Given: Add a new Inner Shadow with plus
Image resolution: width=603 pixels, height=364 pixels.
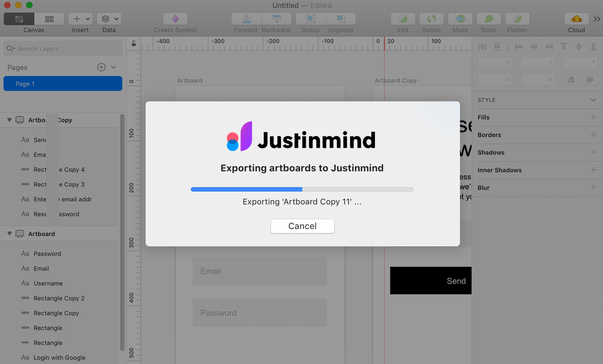Looking at the screenshot, I should click(593, 170).
